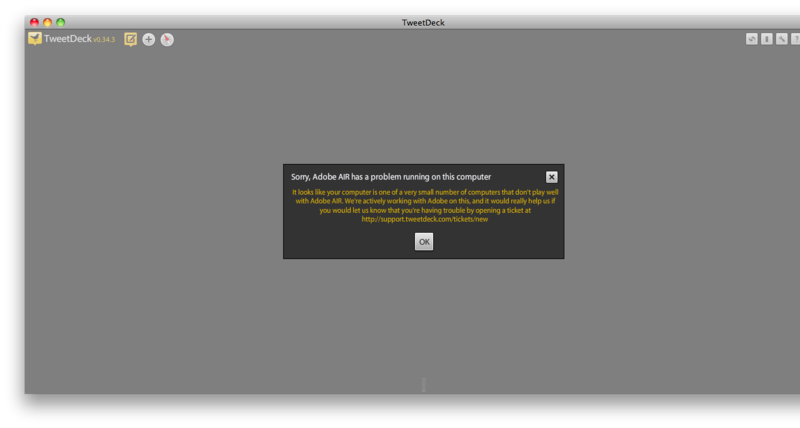Open the compose update icon
Screen dimensions: 800x428
[131, 39]
